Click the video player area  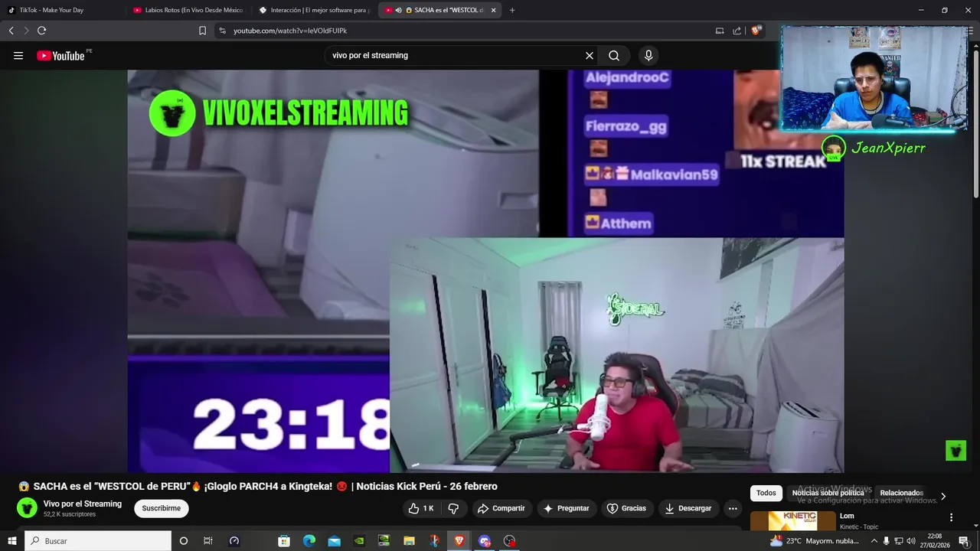[485, 271]
